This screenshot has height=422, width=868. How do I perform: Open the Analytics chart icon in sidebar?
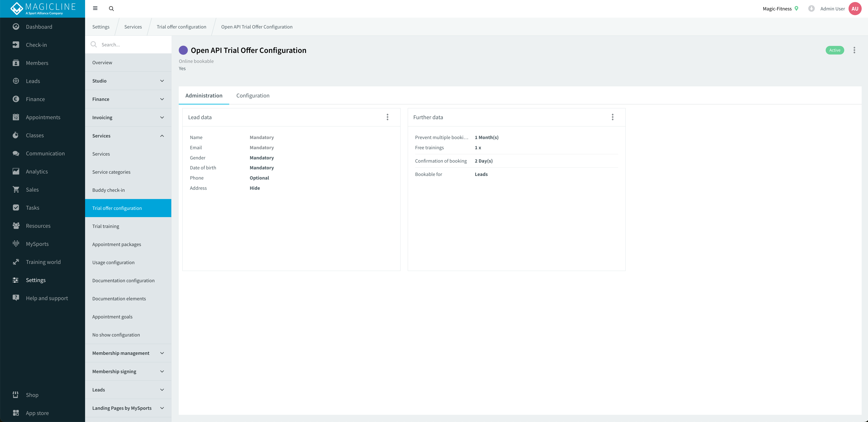15,171
